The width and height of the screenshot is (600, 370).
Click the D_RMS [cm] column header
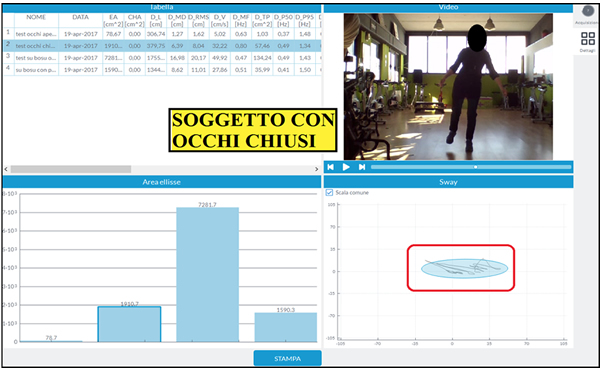tap(199, 20)
